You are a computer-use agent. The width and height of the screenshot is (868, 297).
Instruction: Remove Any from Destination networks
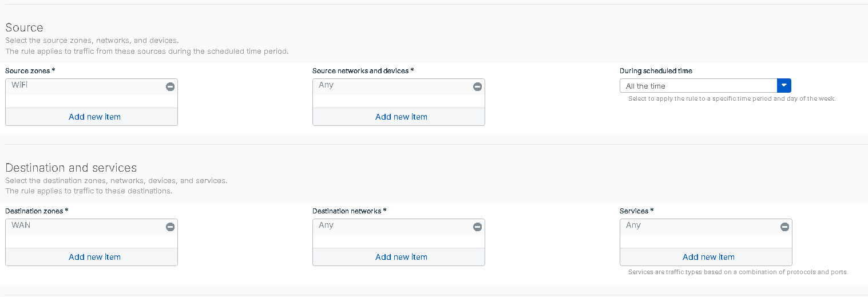coord(477,227)
